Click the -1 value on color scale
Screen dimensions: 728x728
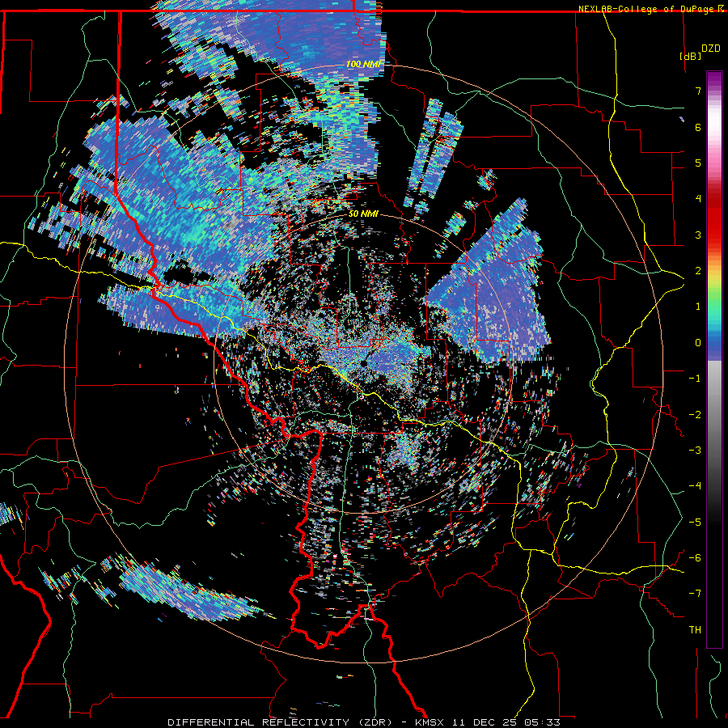click(695, 379)
